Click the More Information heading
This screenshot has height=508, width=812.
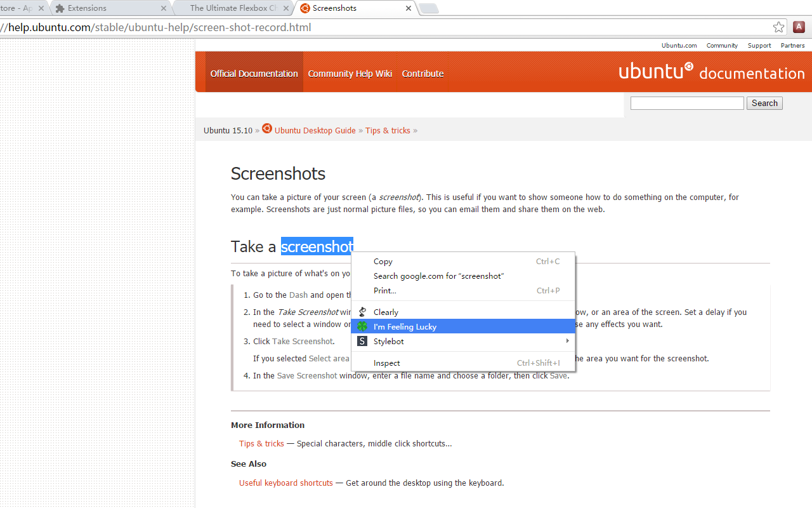(268, 425)
